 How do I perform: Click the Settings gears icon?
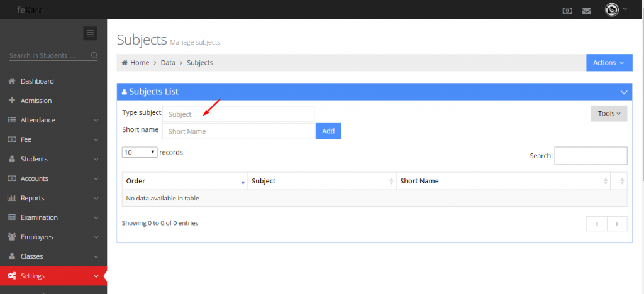12,276
